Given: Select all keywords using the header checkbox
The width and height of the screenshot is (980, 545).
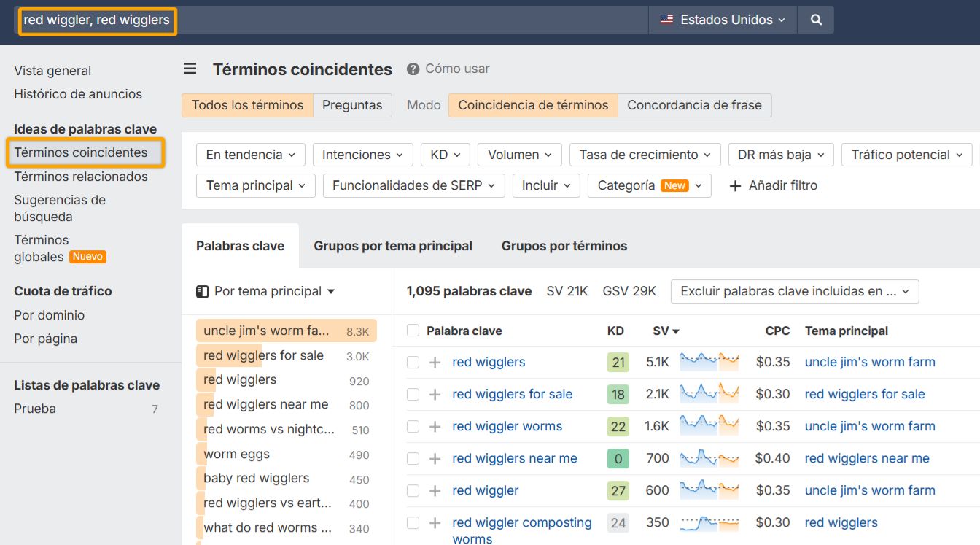Looking at the screenshot, I should click(412, 330).
